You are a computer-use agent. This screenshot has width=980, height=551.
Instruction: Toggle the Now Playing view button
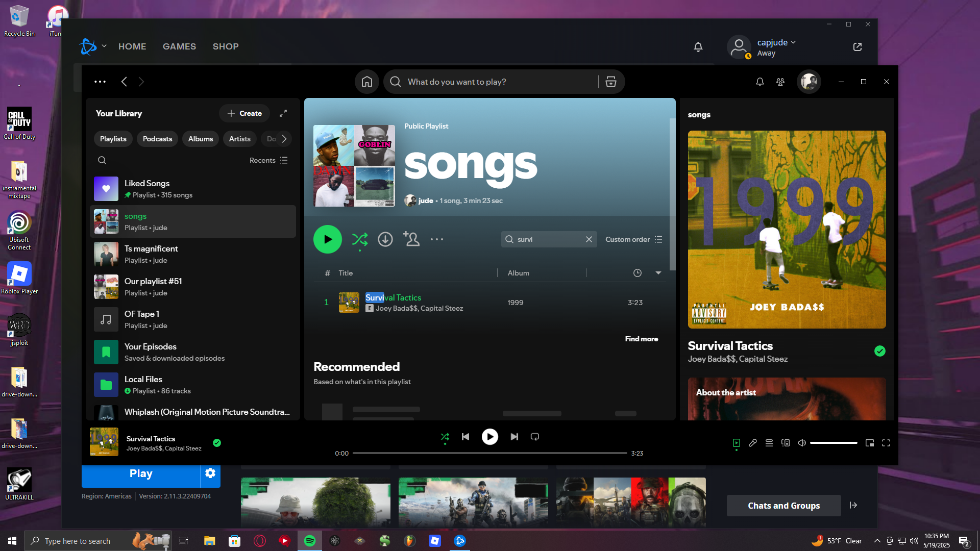coord(736,443)
